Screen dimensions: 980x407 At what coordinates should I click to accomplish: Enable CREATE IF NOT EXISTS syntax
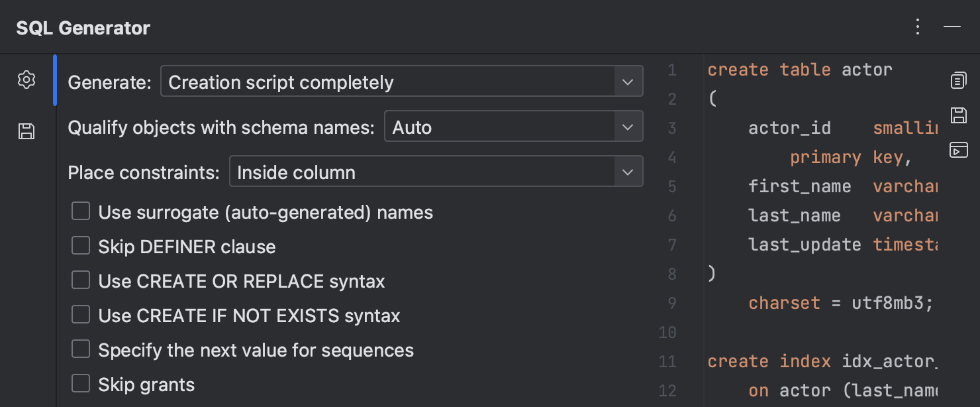(x=80, y=314)
